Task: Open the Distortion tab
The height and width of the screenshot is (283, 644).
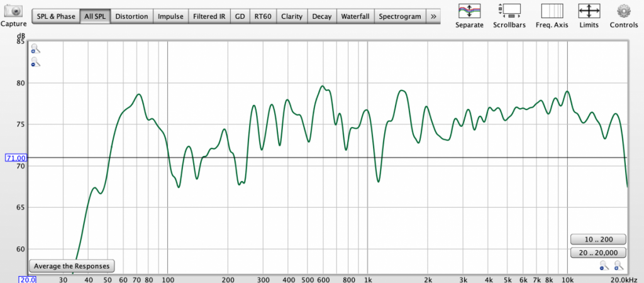Action: [131, 16]
